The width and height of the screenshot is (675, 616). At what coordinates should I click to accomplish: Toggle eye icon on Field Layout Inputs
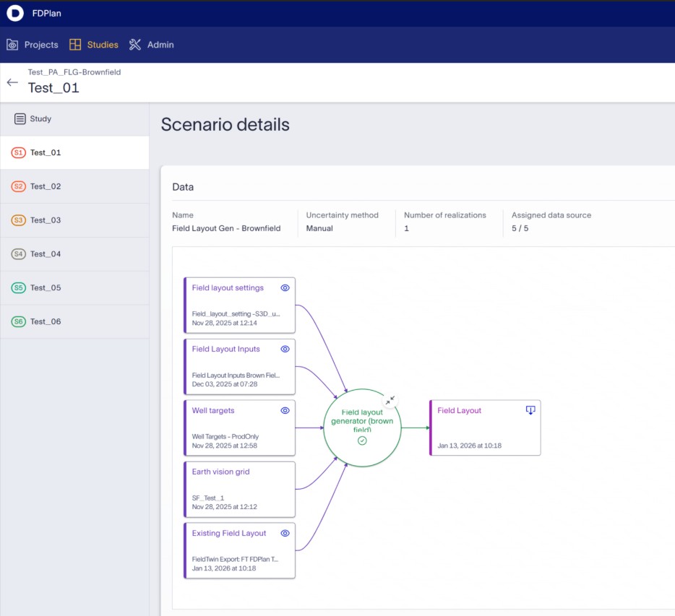coord(285,349)
